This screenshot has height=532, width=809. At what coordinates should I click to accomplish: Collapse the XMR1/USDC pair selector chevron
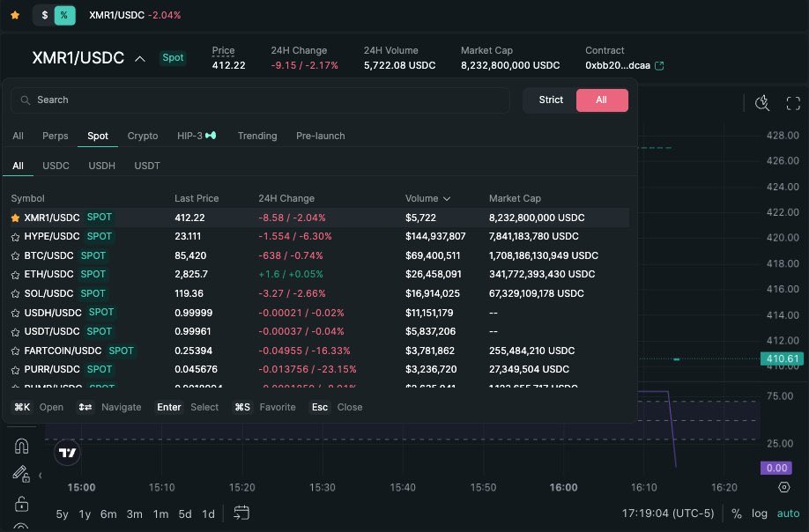(140, 59)
